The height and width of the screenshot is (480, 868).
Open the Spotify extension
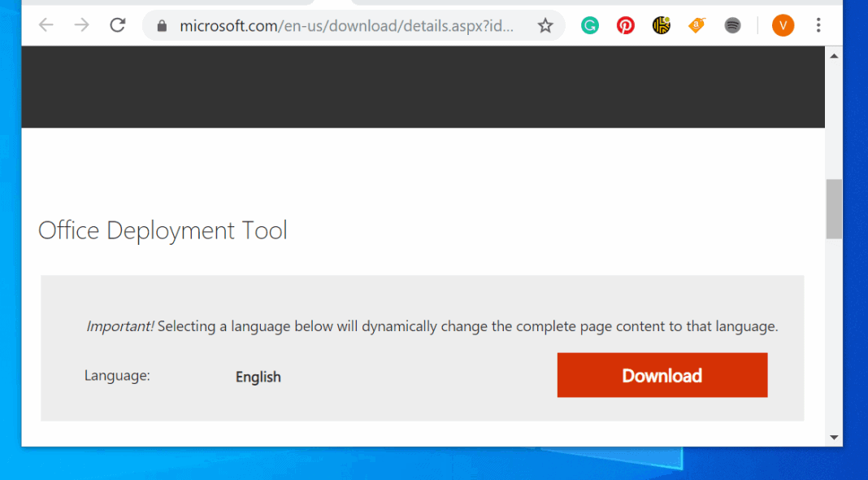(x=732, y=25)
